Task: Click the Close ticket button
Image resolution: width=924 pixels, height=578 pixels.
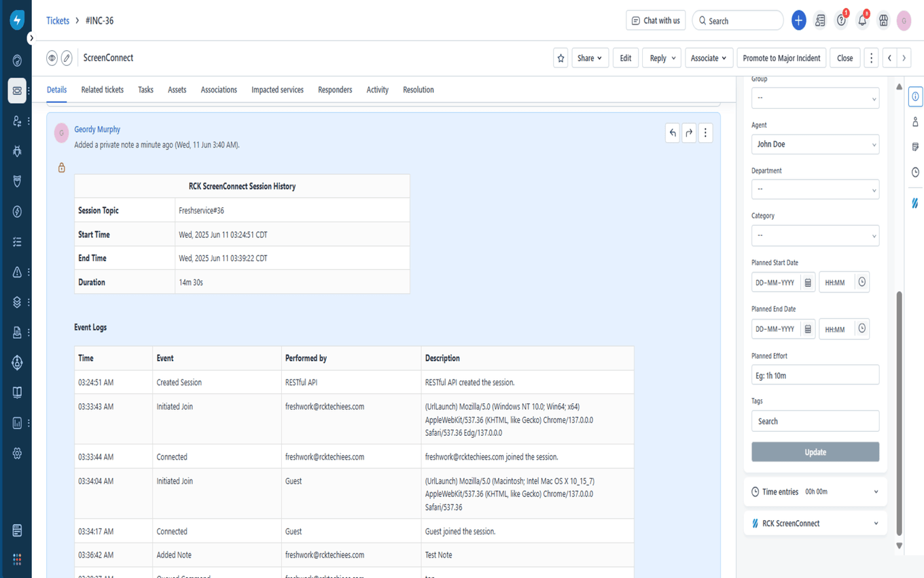Action: [x=845, y=58]
